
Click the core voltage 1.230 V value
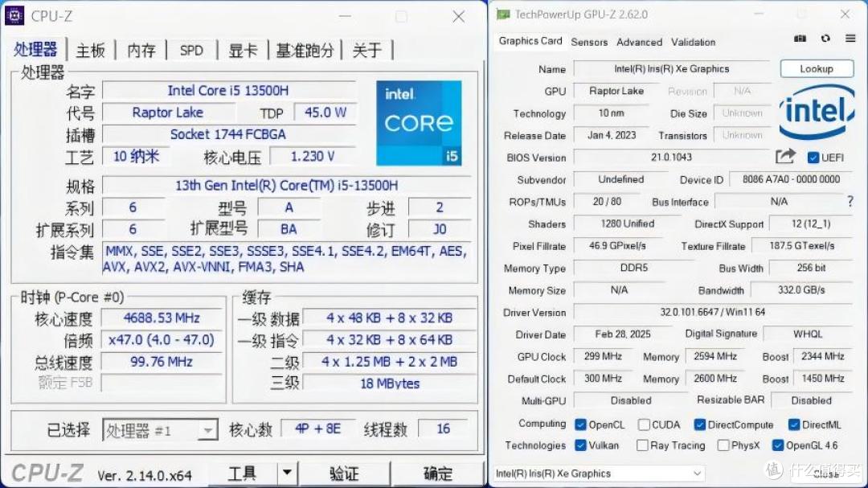tap(313, 156)
